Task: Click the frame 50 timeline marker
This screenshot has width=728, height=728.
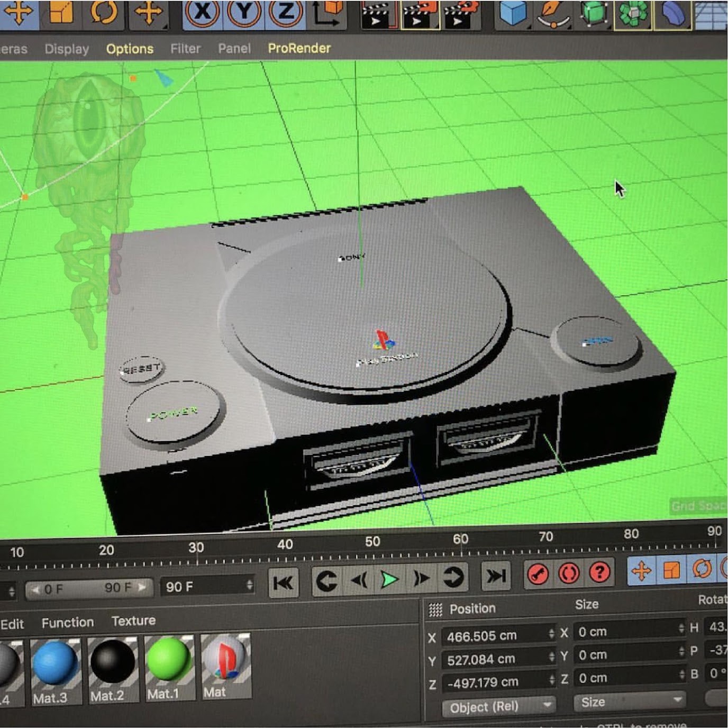Action: coord(372,542)
